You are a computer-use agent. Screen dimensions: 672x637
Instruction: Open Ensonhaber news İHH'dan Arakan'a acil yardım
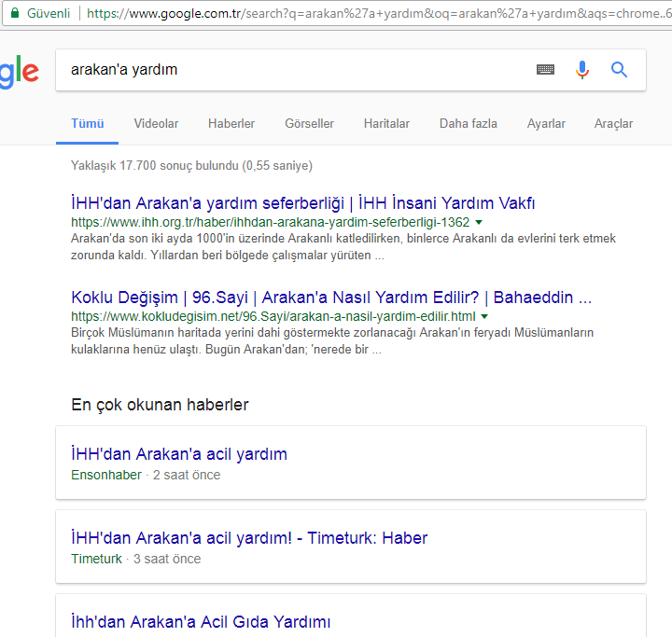pyautogui.click(x=179, y=454)
